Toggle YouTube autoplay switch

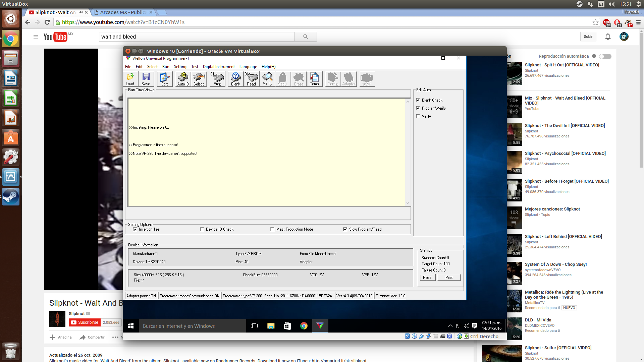tap(605, 56)
